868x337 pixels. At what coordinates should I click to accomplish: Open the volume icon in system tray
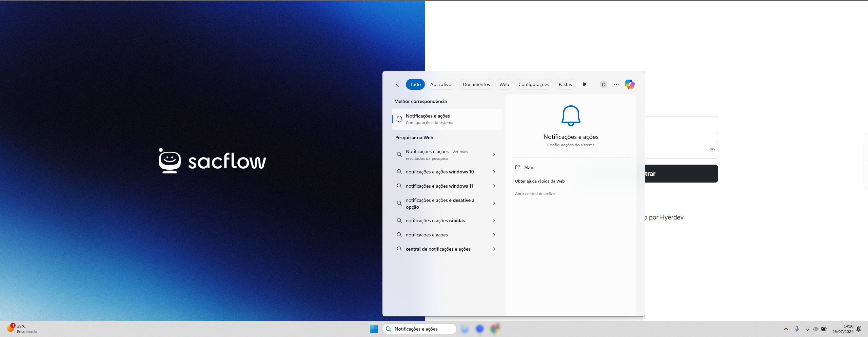click(x=815, y=329)
